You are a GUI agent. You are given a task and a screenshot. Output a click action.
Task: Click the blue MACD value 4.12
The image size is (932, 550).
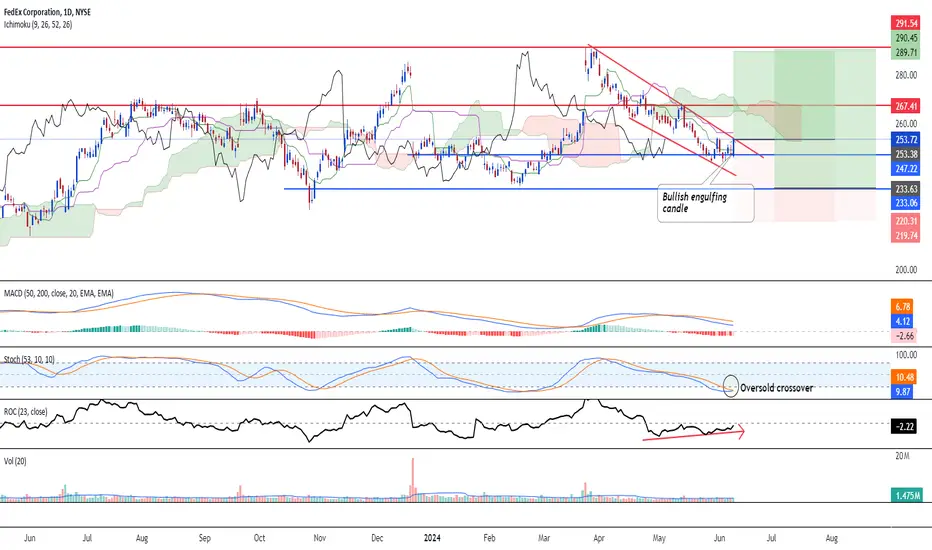(902, 321)
